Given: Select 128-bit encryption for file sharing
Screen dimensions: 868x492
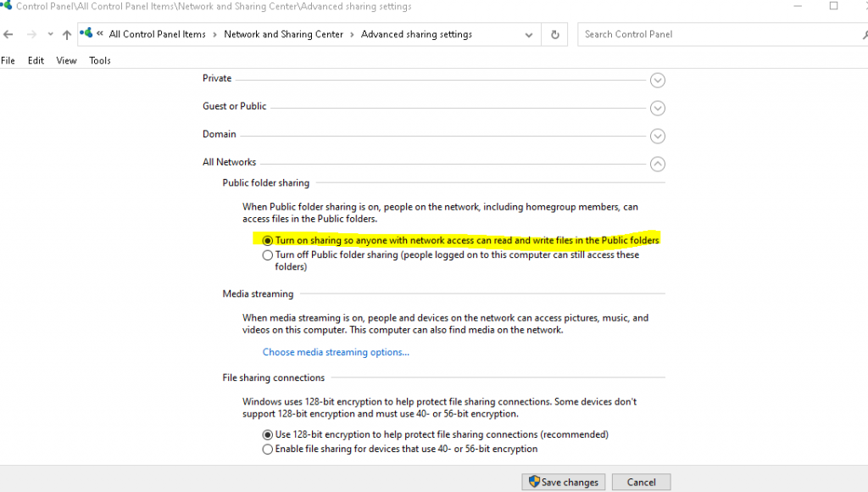Looking at the screenshot, I should [268, 434].
